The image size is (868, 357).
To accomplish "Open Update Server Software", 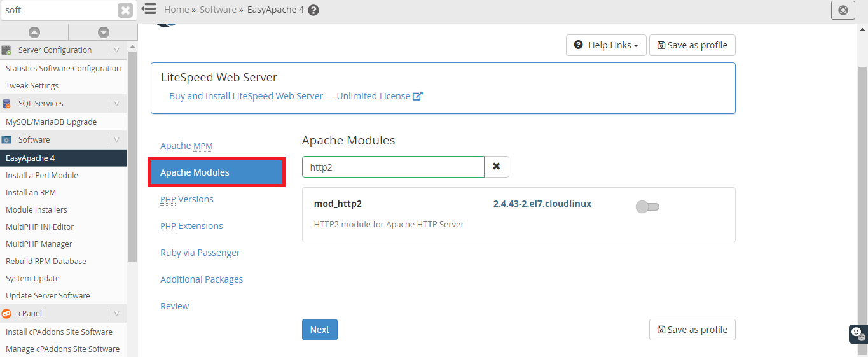I will coord(48,296).
